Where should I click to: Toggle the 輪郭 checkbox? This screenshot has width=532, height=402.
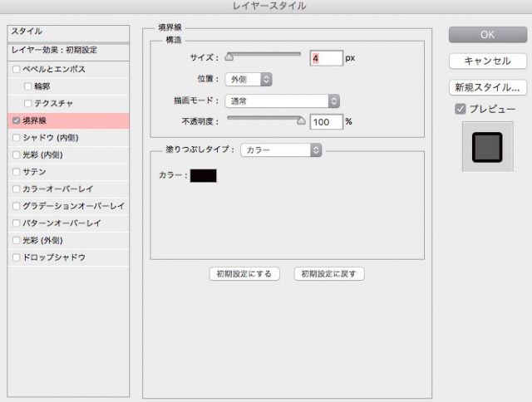coord(28,86)
